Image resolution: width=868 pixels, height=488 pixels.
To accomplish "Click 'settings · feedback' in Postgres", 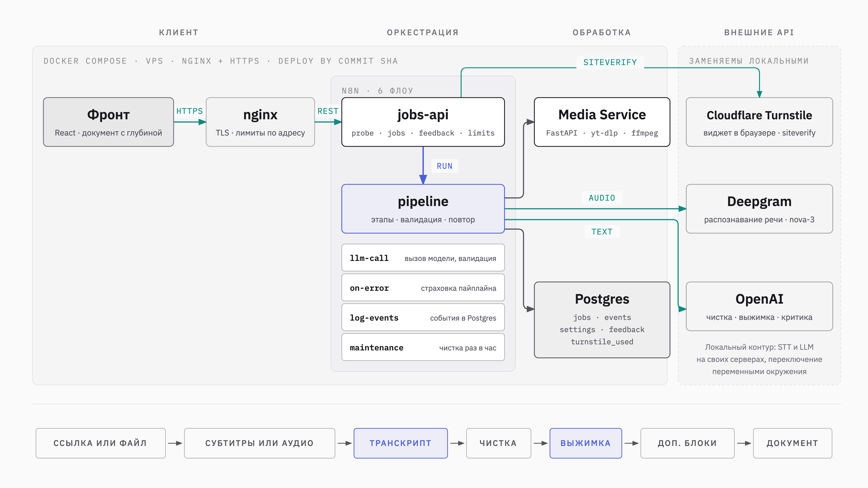I will (x=602, y=329).
